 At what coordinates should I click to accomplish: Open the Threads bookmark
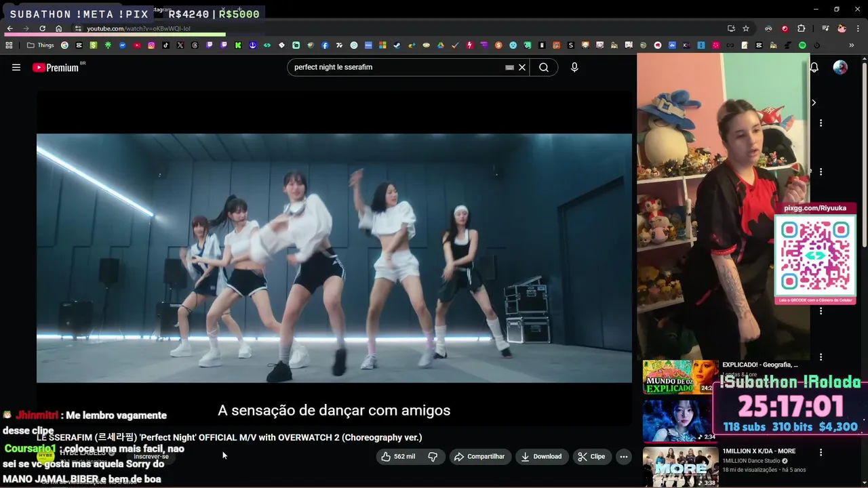tap(195, 45)
